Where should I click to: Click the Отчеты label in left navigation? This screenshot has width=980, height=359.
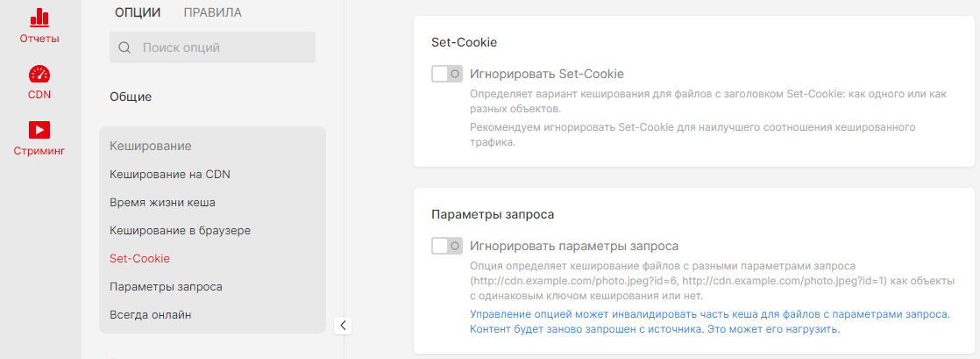pos(39,39)
